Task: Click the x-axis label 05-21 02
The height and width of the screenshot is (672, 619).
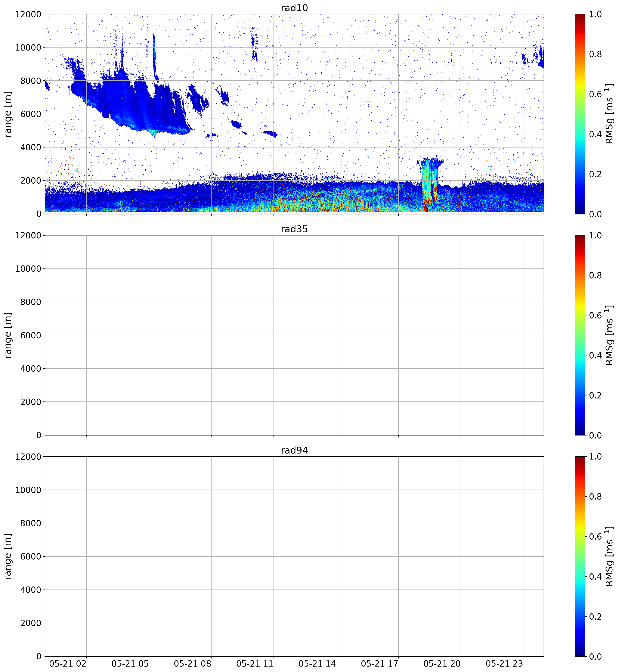Action: pyautogui.click(x=68, y=664)
